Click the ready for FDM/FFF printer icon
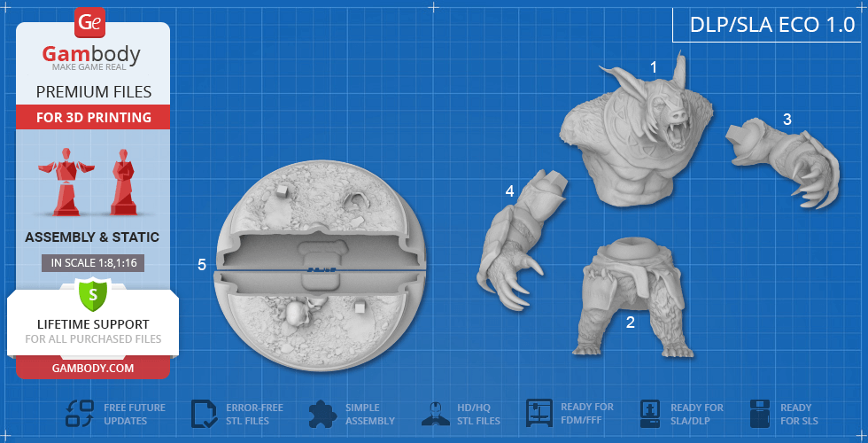The width and height of the screenshot is (868, 443). (539, 413)
